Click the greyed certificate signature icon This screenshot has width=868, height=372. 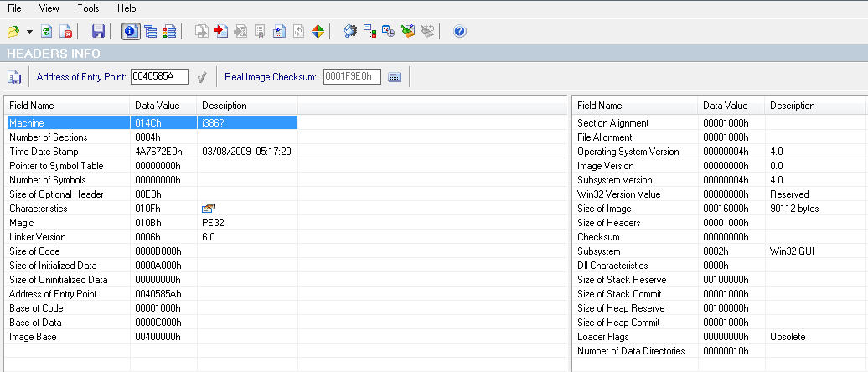[260, 31]
